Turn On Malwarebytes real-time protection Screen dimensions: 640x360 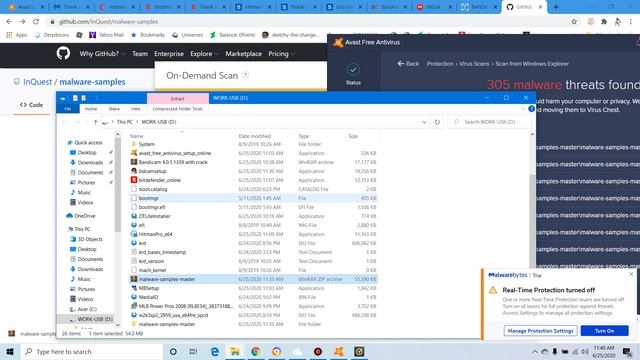point(604,331)
